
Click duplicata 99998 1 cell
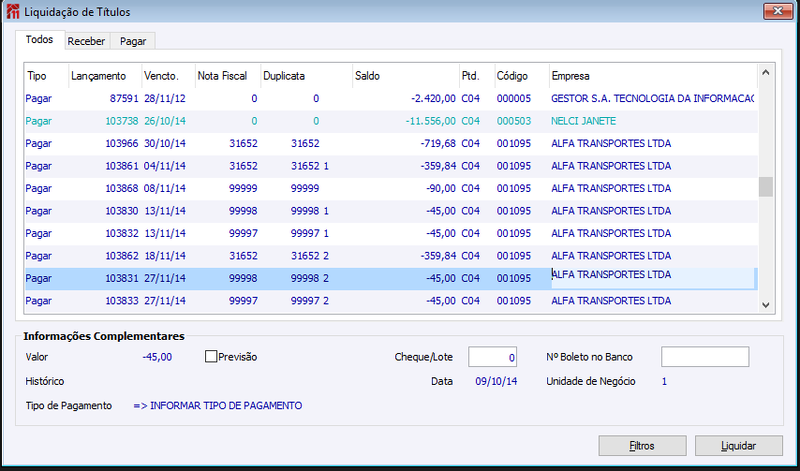tap(310, 211)
